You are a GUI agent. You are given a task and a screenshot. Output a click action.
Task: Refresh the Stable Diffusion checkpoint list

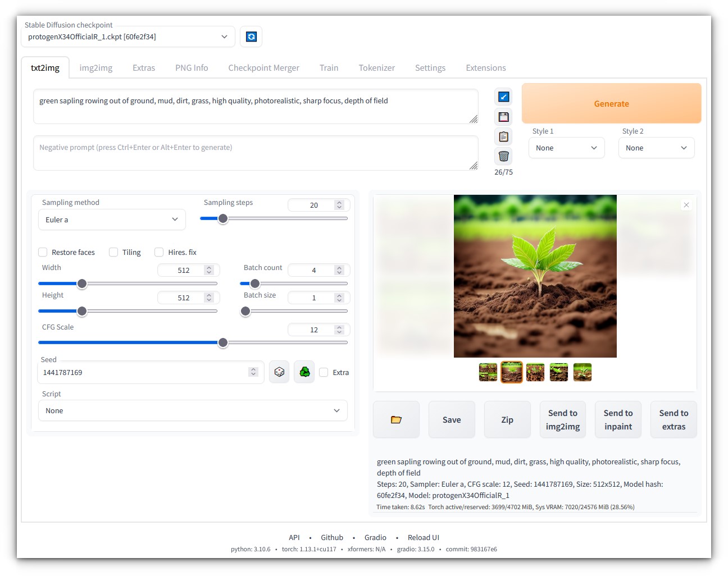click(x=251, y=36)
